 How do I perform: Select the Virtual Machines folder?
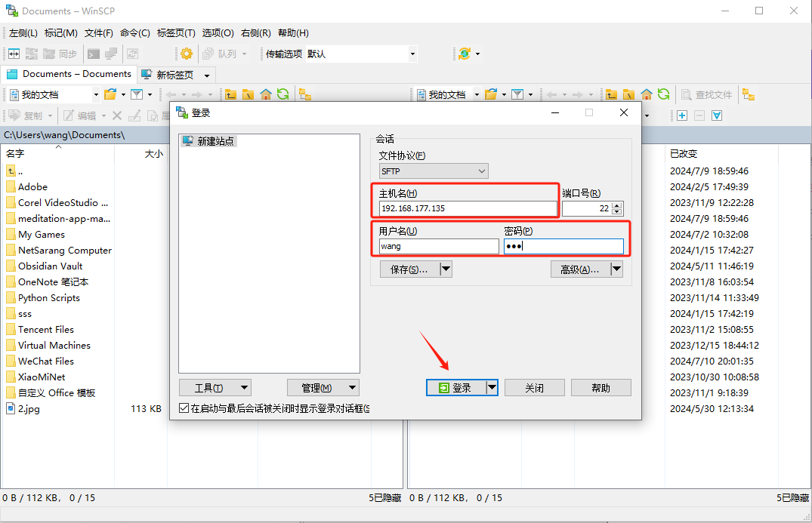(x=54, y=346)
